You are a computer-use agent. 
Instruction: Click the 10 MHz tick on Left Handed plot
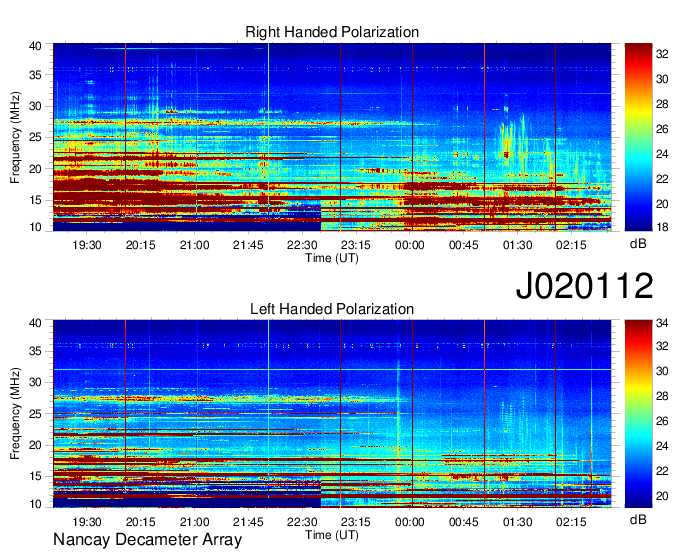(x=35, y=504)
